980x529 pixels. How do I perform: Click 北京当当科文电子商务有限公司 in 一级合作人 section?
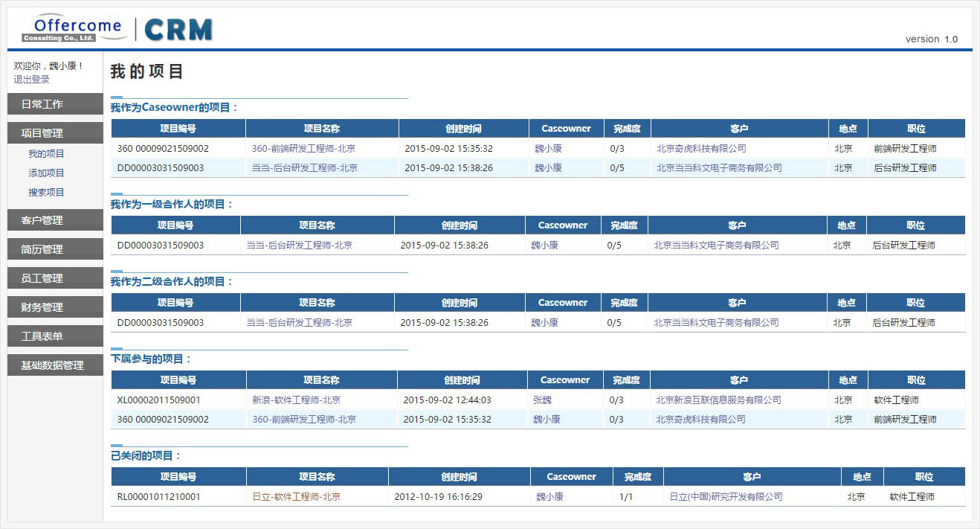[716, 246]
